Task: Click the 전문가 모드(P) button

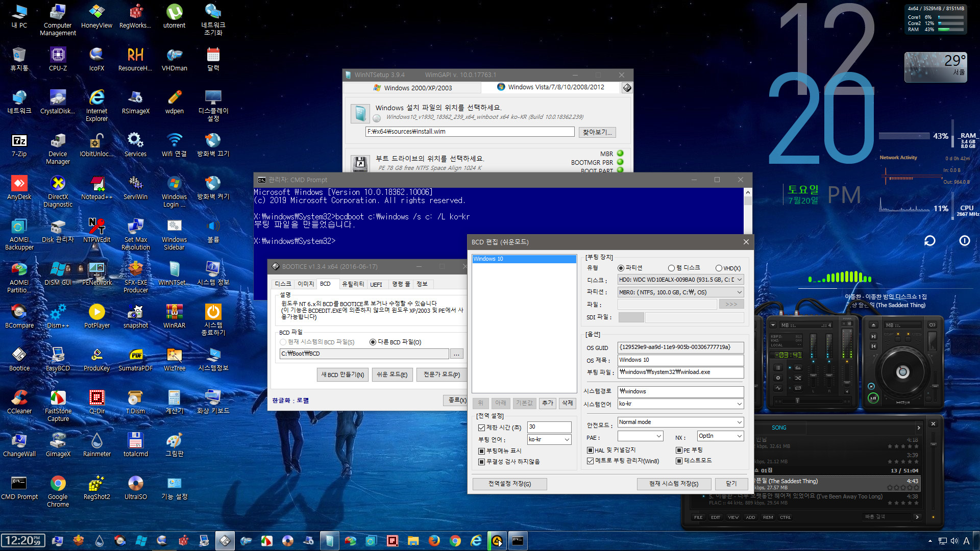Action: click(x=442, y=375)
